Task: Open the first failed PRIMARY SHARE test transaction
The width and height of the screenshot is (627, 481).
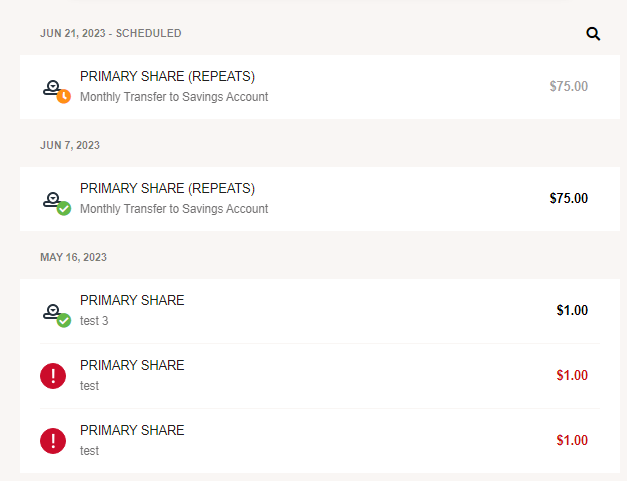Action: tap(320, 376)
